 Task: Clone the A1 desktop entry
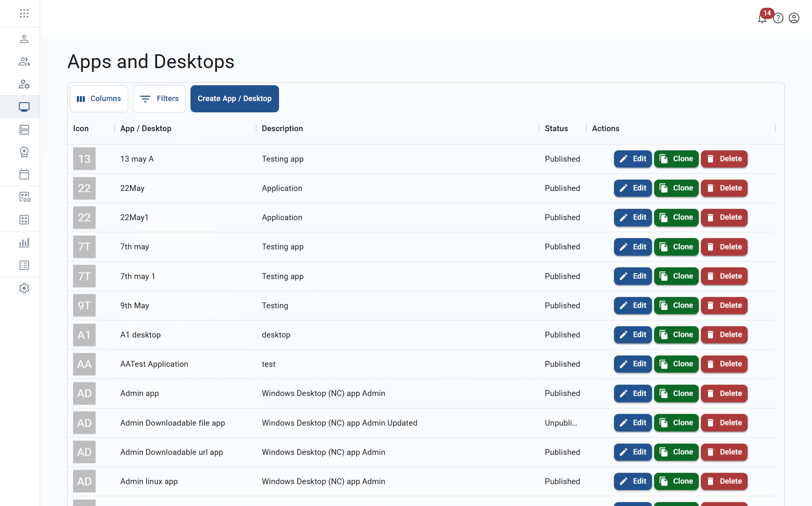[676, 335]
